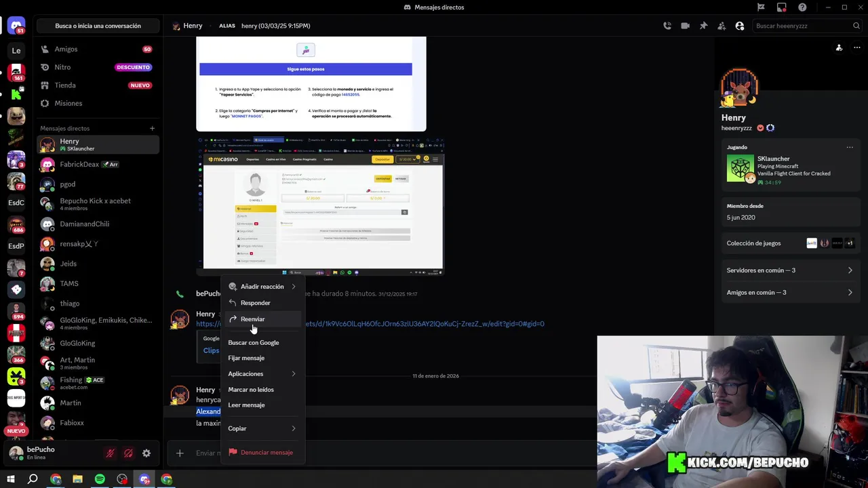This screenshot has height=488, width=868.
Task: Open Windows taskbar search
Action: pyautogui.click(x=33, y=479)
